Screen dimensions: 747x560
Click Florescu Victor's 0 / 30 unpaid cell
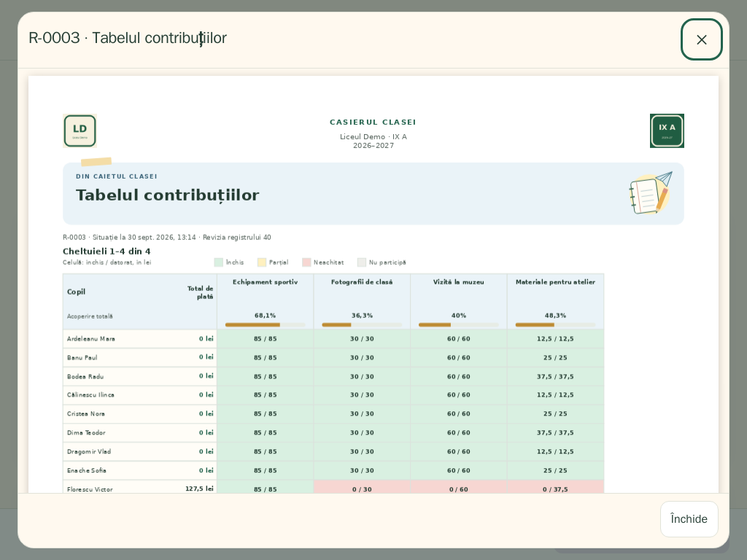pyautogui.click(x=362, y=488)
